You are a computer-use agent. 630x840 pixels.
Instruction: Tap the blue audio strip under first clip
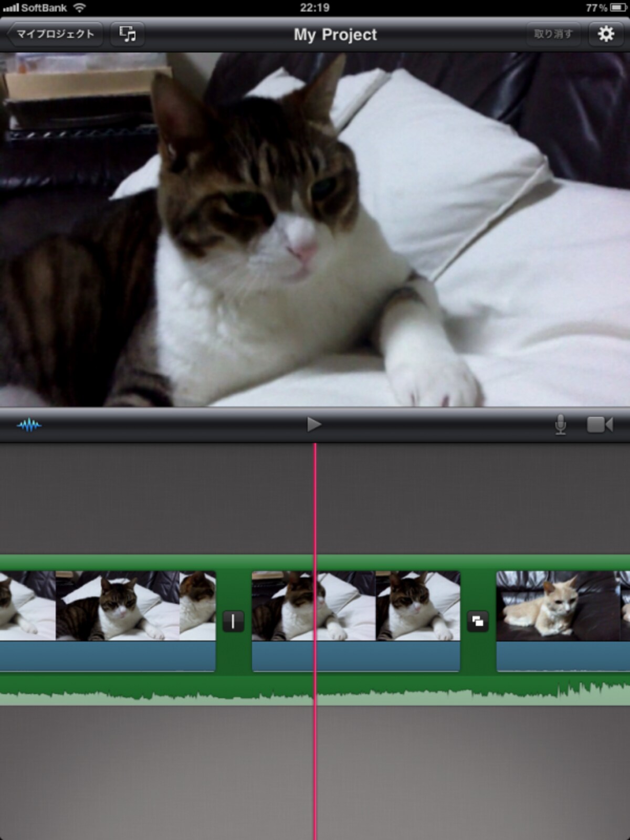[108, 656]
